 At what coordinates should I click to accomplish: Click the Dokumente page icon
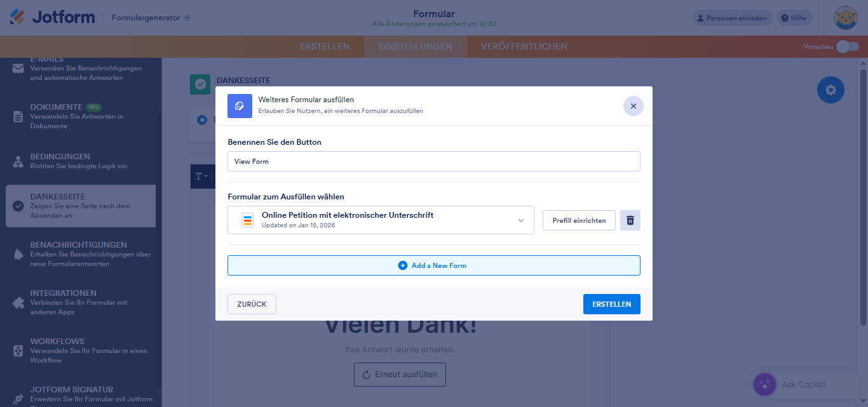click(x=18, y=117)
